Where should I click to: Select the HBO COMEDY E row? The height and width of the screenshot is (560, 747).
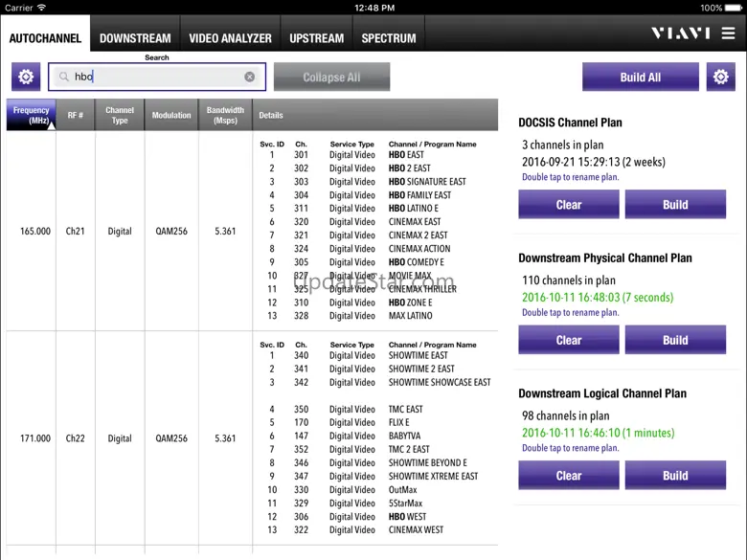pos(375,262)
